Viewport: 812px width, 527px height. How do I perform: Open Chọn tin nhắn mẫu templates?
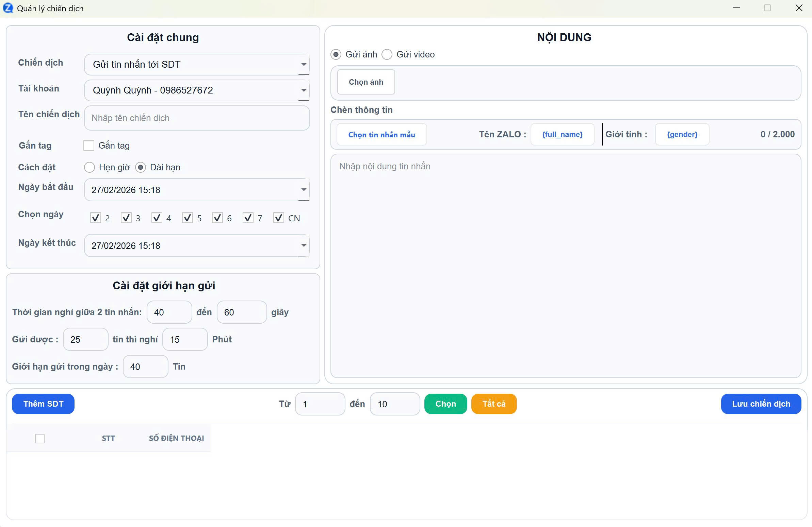tap(381, 135)
